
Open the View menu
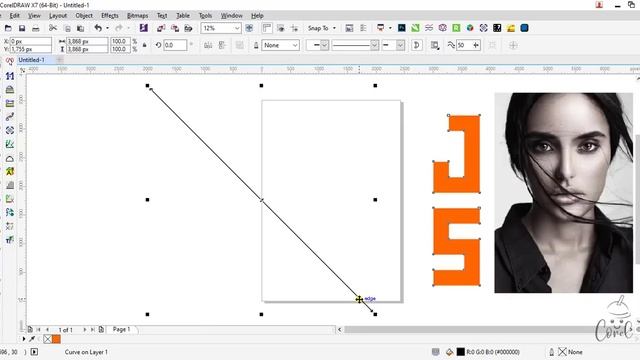[x=34, y=16]
